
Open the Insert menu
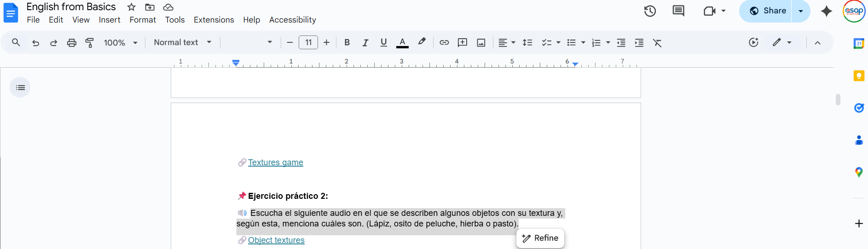pyautogui.click(x=110, y=20)
